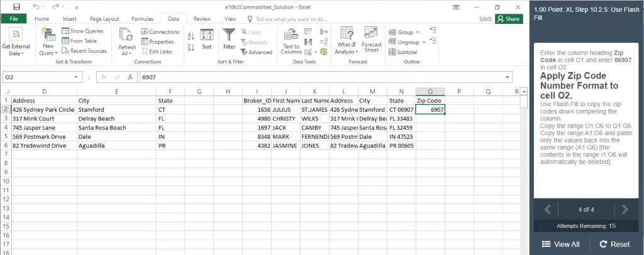Screen dimensions: 644x255
Task: Click Show Queries
Action: pyautogui.click(x=82, y=31)
